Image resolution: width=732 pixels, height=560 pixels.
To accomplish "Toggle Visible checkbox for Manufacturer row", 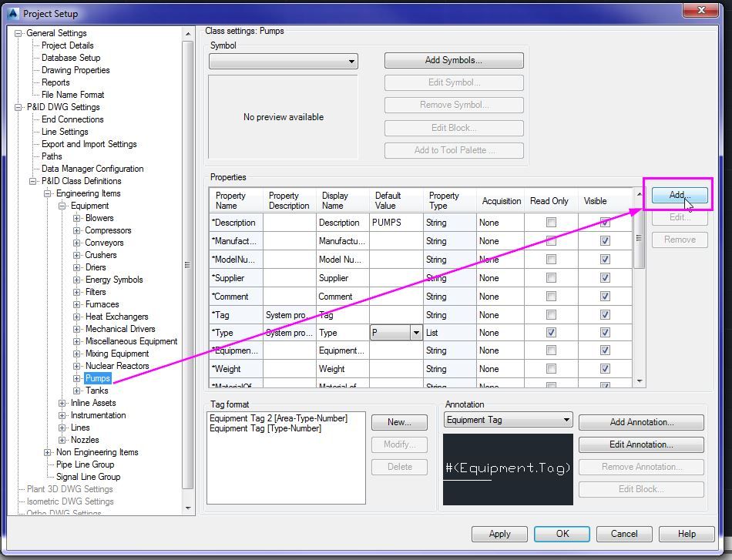I will click(x=605, y=241).
